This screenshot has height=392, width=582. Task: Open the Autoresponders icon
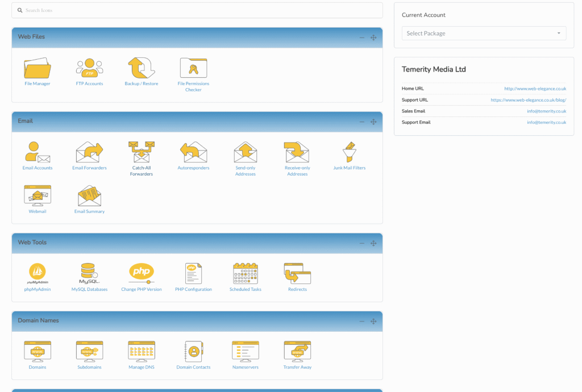click(193, 156)
